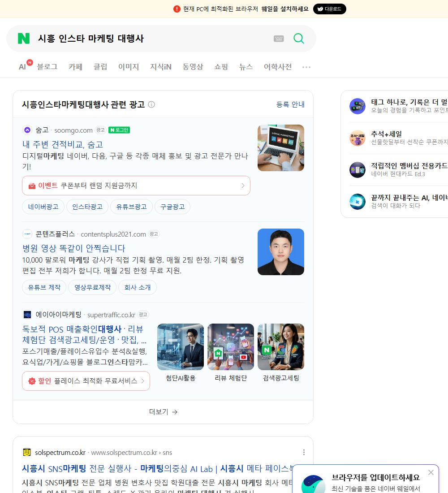Open the 리뷰 체험단 thumbnail
Screen dimensions: 448x493
pyautogui.click(x=231, y=347)
